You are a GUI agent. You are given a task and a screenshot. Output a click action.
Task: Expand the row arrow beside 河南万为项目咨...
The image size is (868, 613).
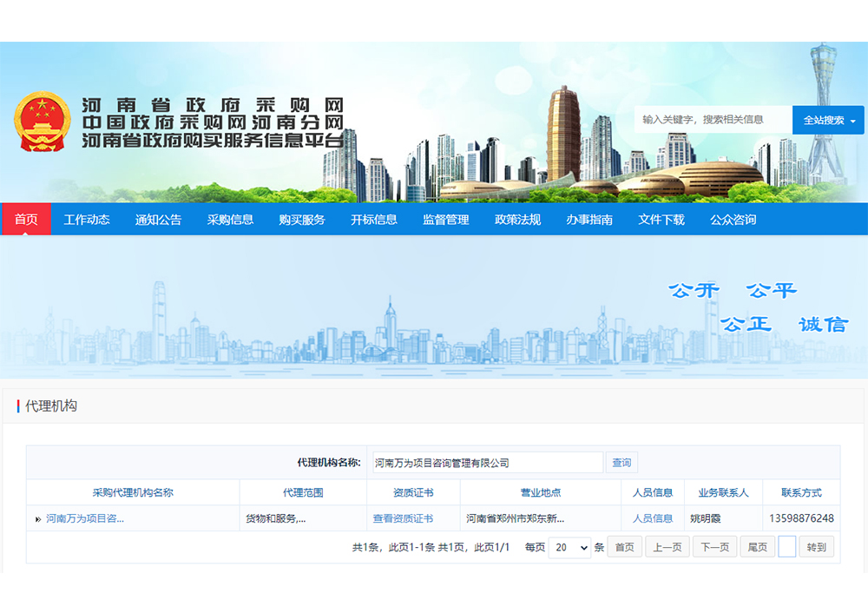pyautogui.click(x=37, y=519)
